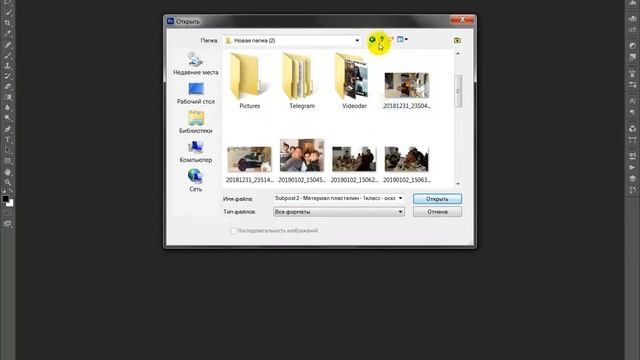The height and width of the screenshot is (360, 640).
Task: Open the Layers panel icon on right dock
Action: [x=632, y=178]
